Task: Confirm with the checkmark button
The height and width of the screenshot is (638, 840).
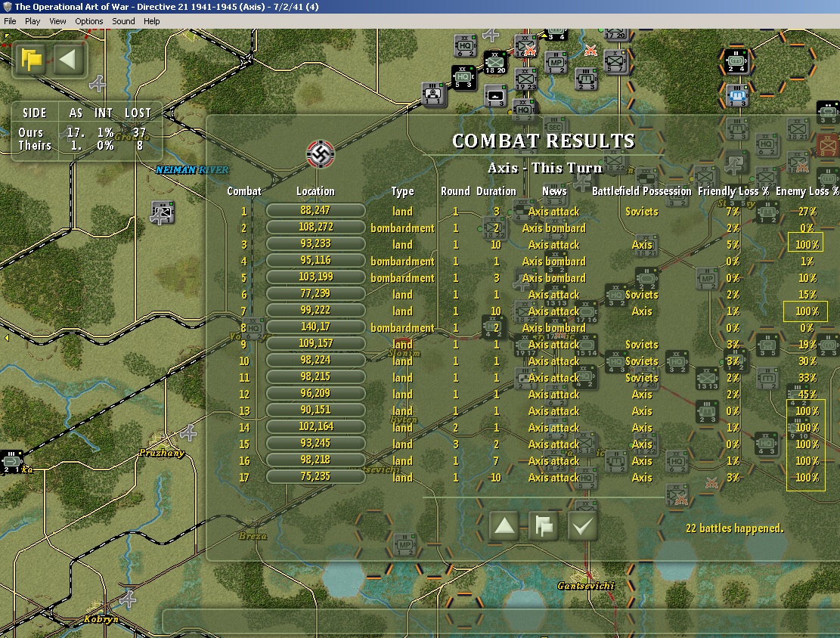Action: pos(582,526)
